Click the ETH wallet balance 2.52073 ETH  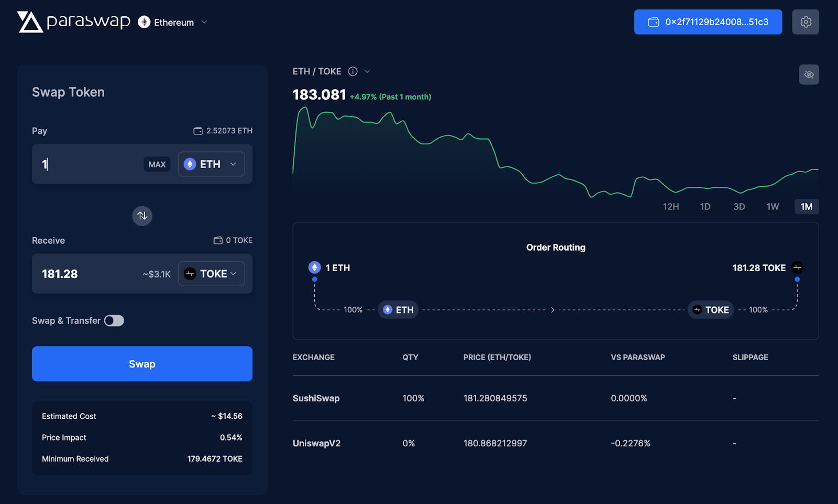point(223,131)
